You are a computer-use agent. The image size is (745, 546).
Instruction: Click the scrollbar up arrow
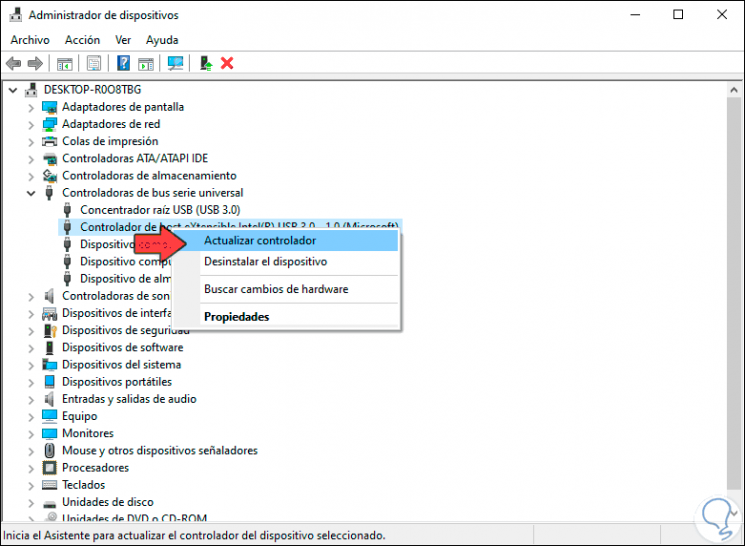click(x=734, y=90)
